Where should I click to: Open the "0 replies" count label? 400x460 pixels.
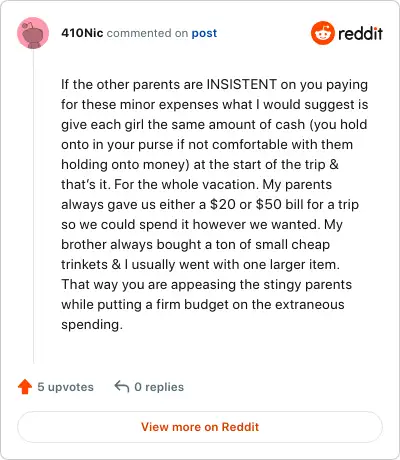pos(159,387)
